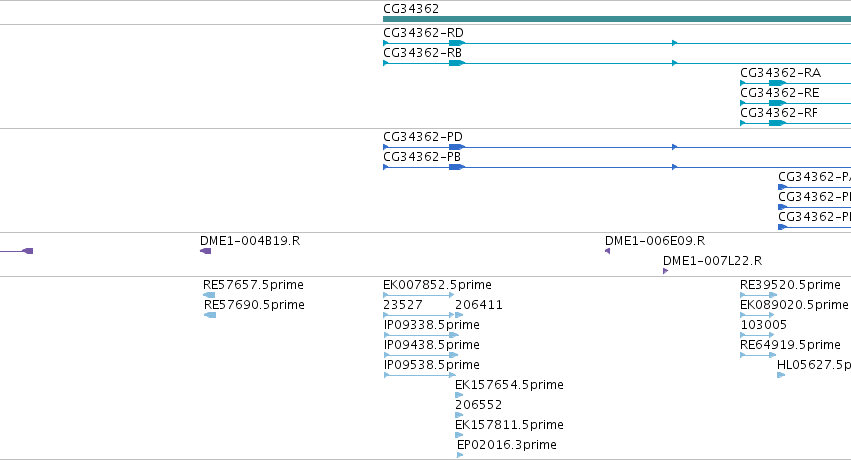Click the CG34362-PB exon block
This screenshot has width=851, height=460.
tap(457, 167)
